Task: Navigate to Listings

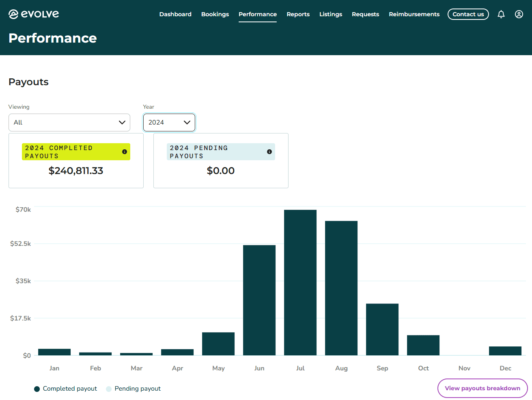Action: tap(330, 14)
